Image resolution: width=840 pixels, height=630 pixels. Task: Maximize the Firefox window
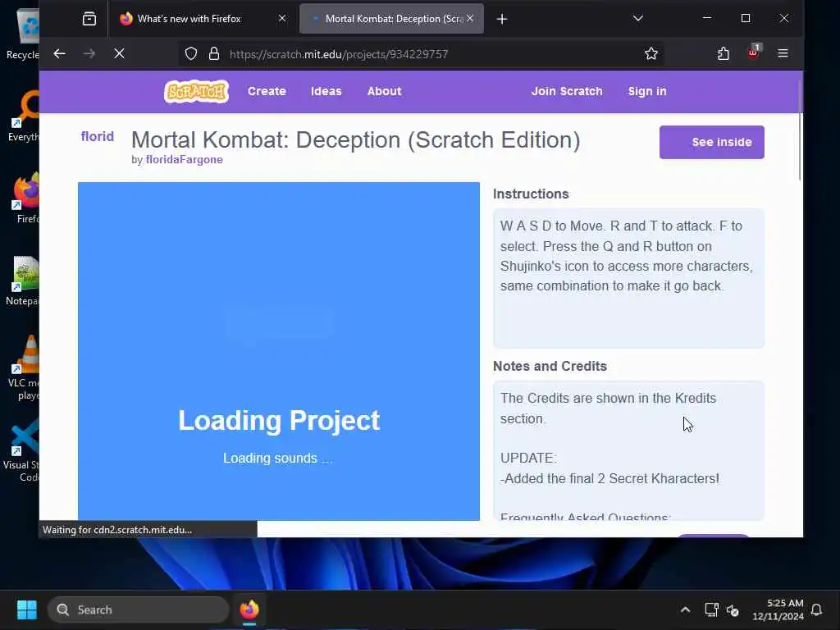pyautogui.click(x=745, y=18)
